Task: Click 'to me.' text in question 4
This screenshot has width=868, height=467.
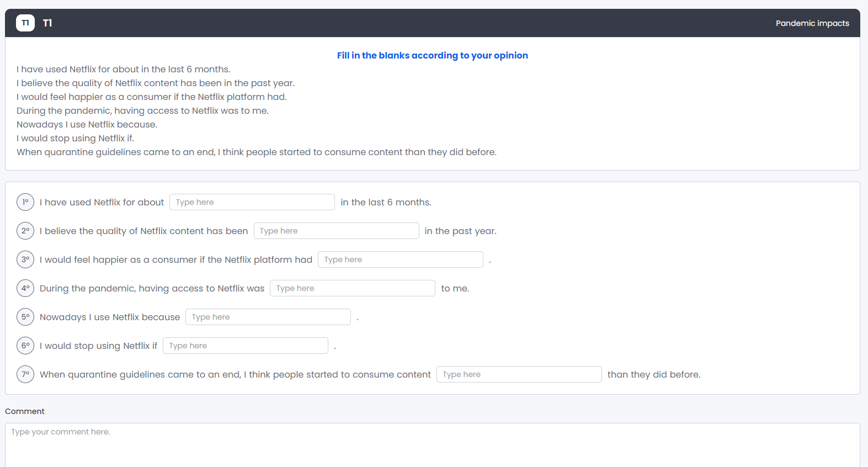Action: [455, 288]
